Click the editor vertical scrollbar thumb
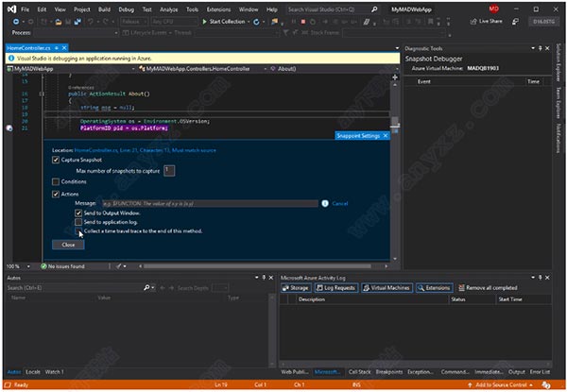 395,122
